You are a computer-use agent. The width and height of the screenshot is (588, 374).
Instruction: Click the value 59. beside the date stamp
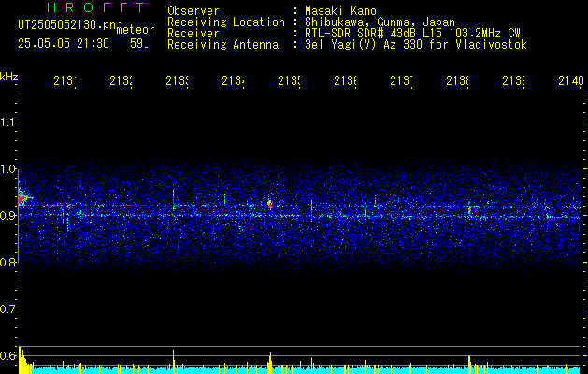[139, 44]
